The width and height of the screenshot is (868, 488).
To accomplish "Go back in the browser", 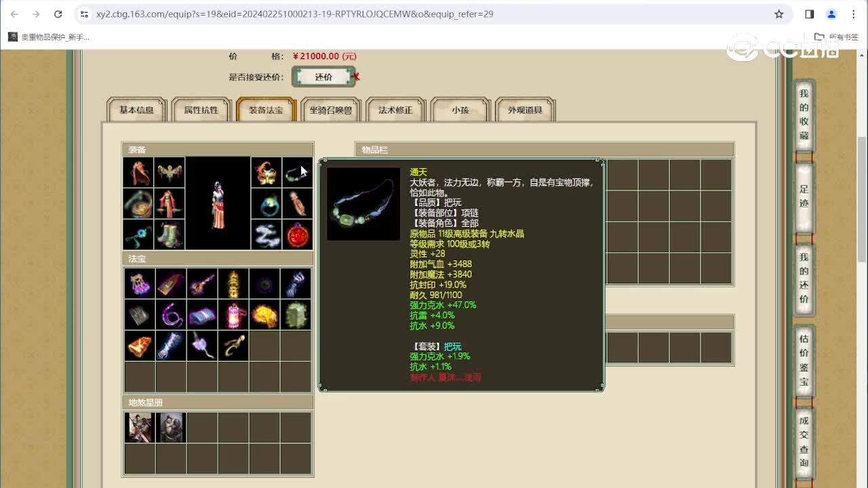I will [14, 14].
